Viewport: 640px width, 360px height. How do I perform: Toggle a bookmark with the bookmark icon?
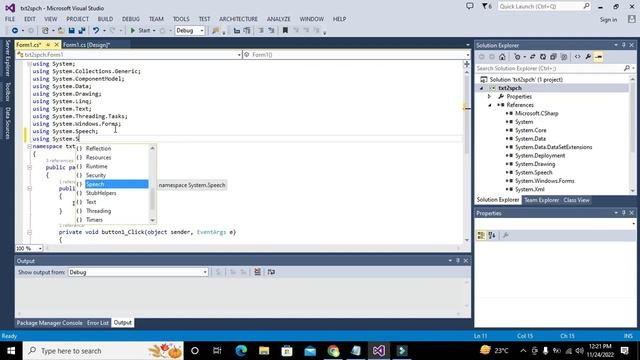click(285, 31)
